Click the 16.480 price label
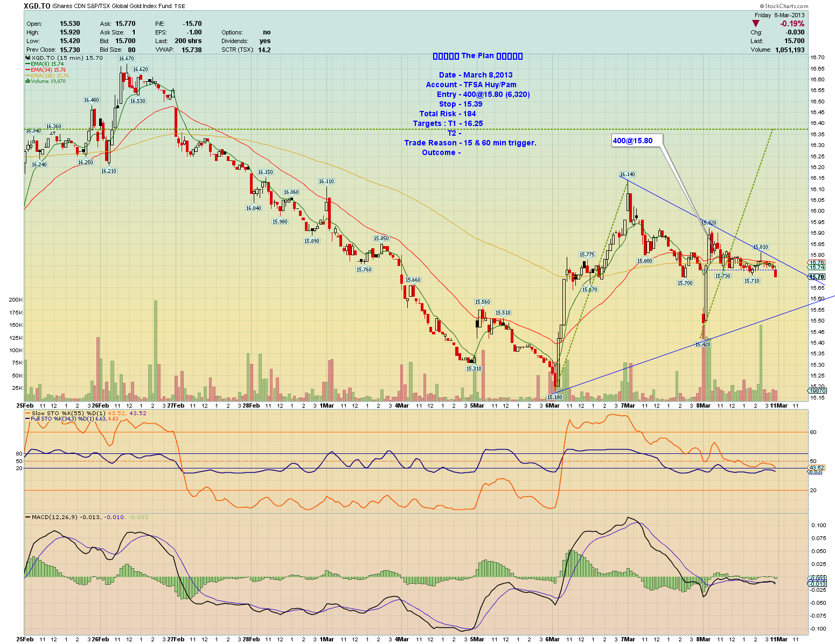 point(92,100)
